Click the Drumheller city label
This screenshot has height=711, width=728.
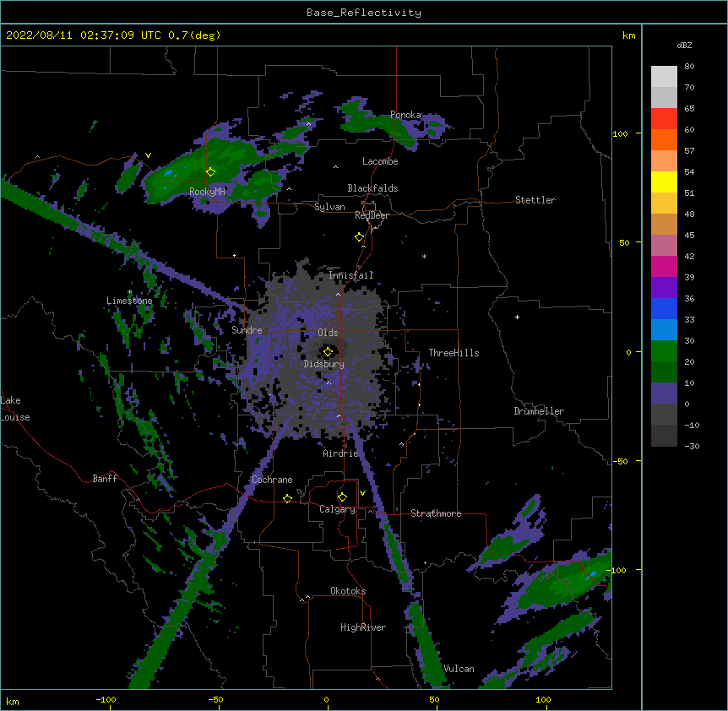(x=539, y=411)
